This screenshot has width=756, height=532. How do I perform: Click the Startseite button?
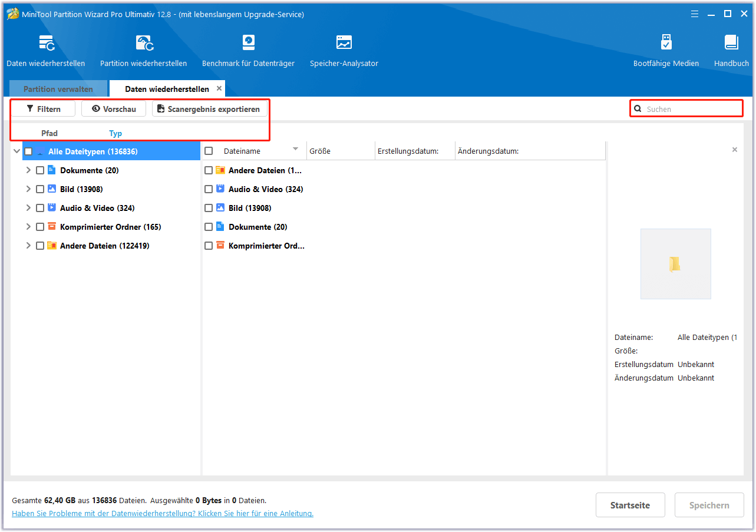pos(630,505)
